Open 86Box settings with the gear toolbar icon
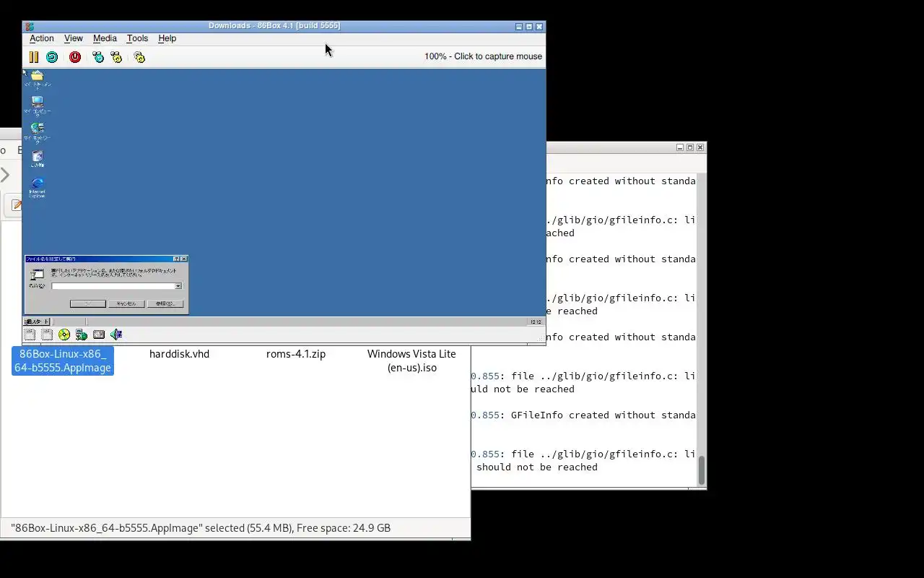Screen dimensions: 924x578 [139, 57]
